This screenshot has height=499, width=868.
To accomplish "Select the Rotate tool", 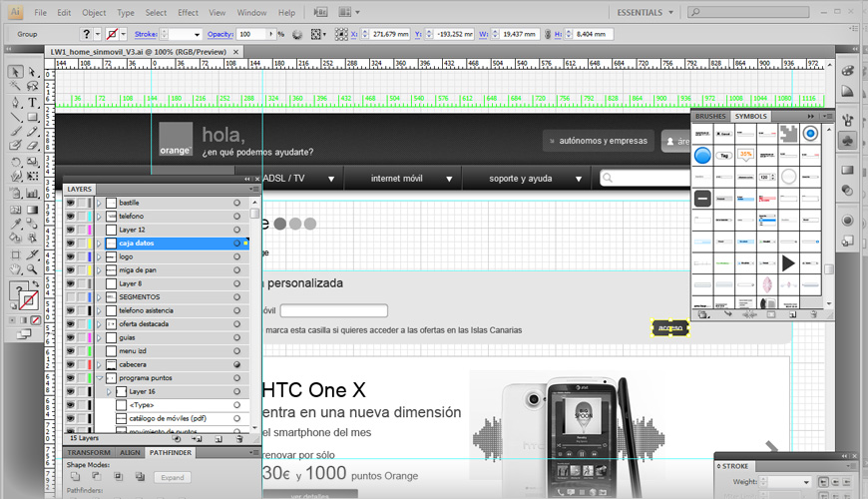I will (x=16, y=163).
